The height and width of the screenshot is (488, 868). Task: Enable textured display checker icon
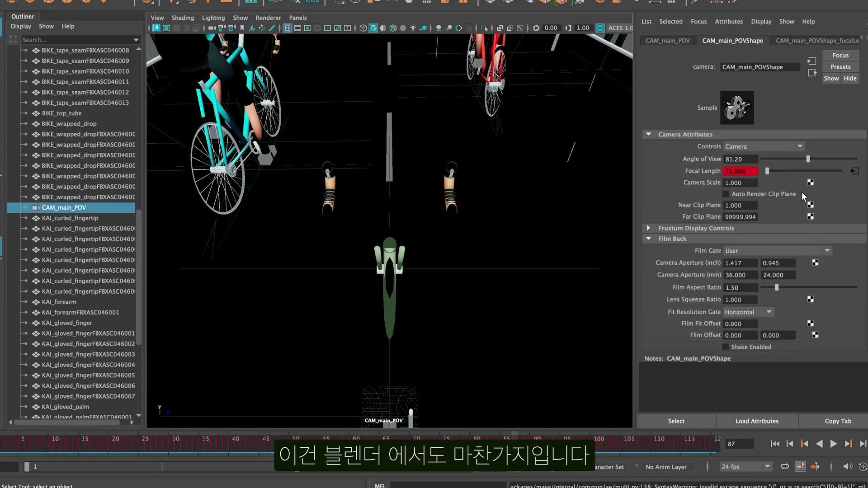coord(403,28)
